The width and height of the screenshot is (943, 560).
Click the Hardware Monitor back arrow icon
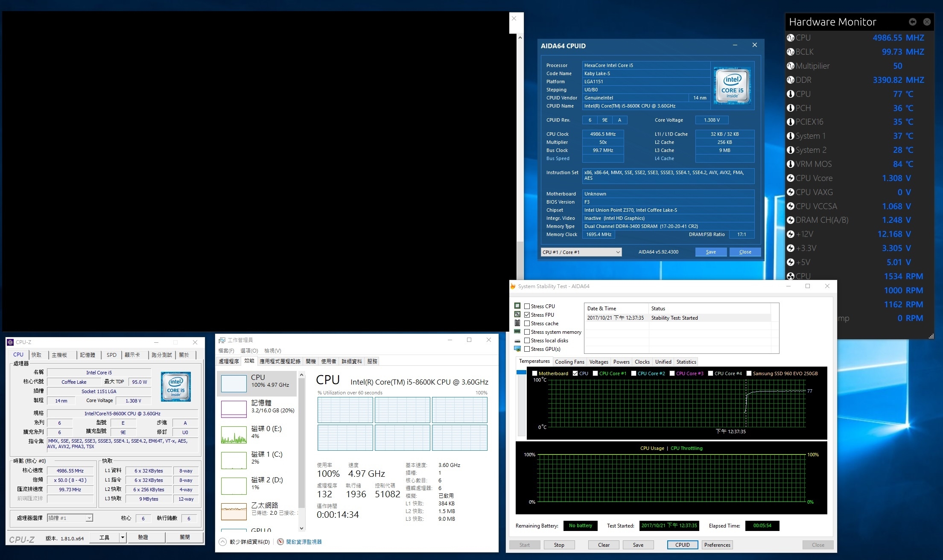click(913, 22)
